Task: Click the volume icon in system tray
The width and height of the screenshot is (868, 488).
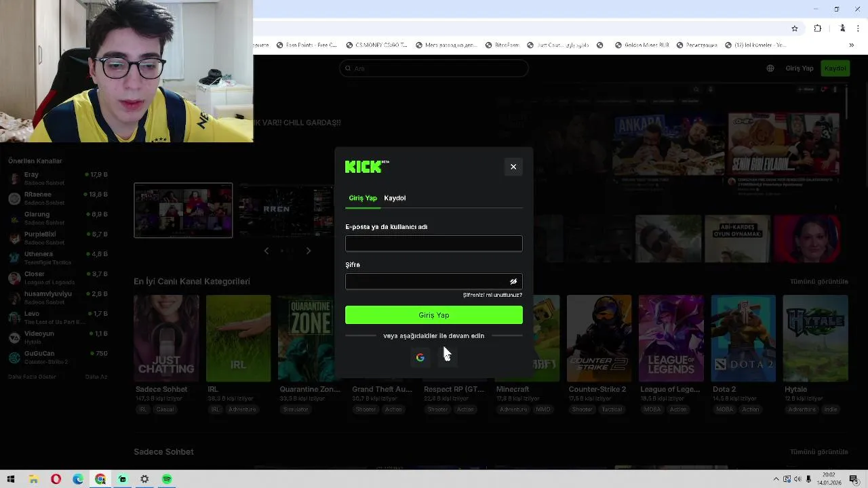Action: tap(797, 479)
